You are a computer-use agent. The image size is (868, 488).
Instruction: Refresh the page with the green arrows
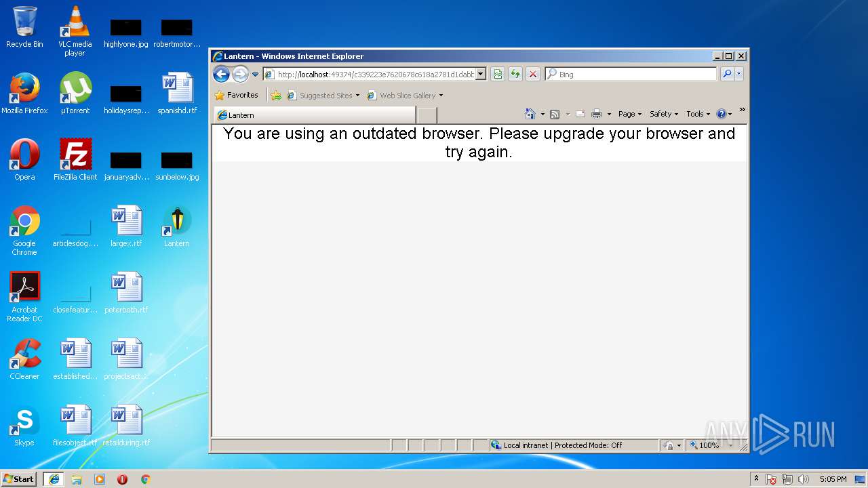515,75
